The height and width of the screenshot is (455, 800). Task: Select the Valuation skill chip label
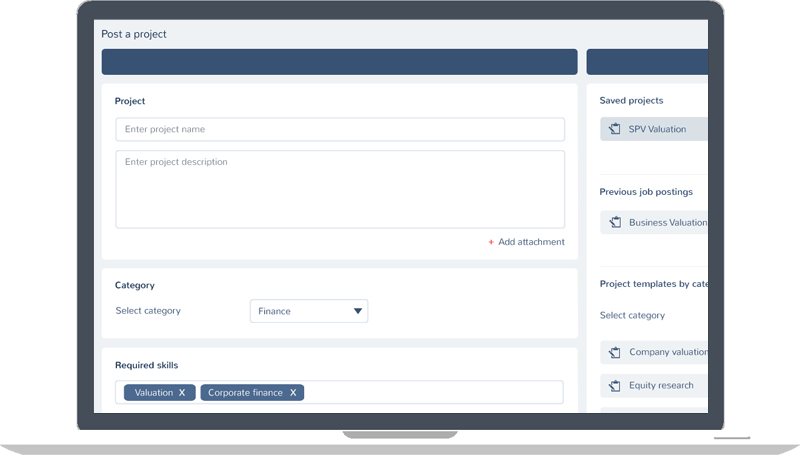(x=154, y=393)
